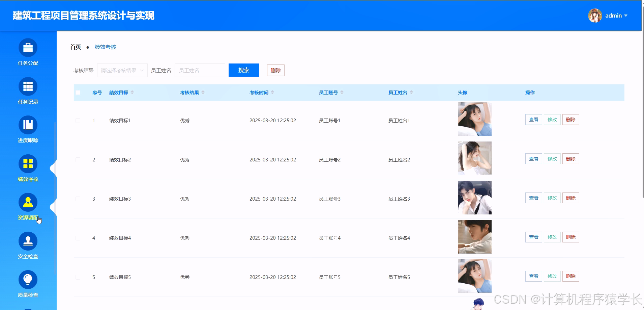Select 任务分配 sidebar label
644x310 pixels.
pos(28,63)
